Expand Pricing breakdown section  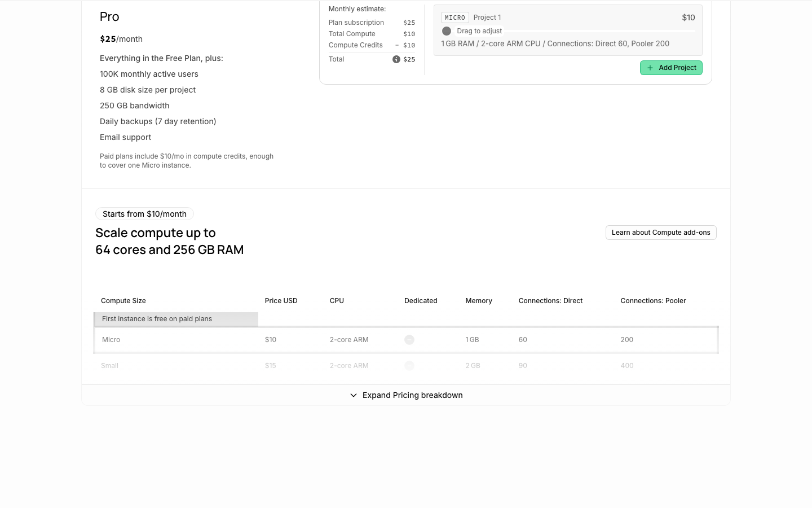pyautogui.click(x=406, y=395)
